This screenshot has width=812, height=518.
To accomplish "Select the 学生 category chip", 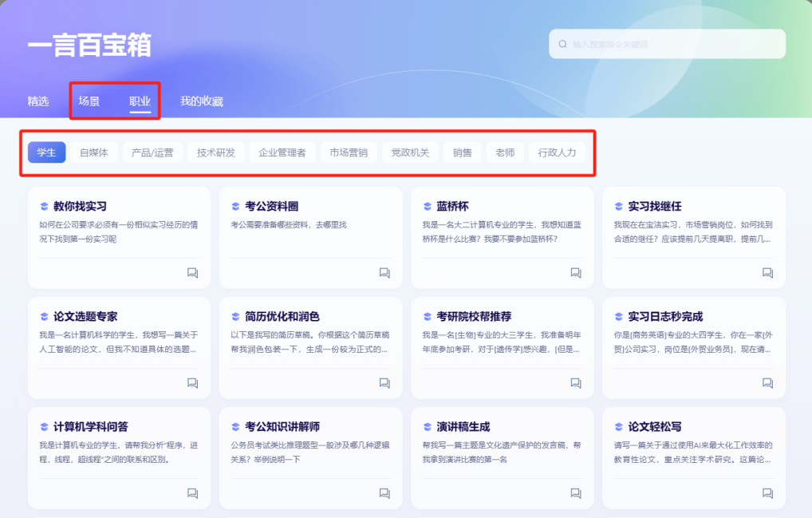I will [x=46, y=152].
